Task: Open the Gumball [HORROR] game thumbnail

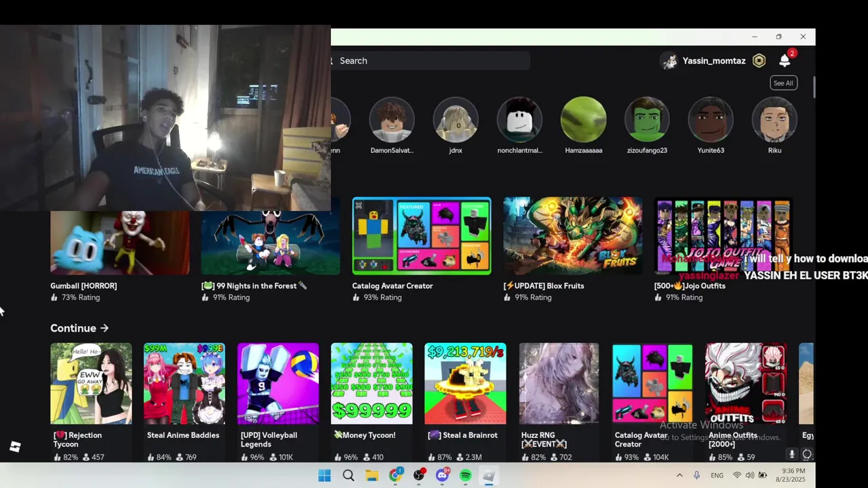Action: (120, 243)
